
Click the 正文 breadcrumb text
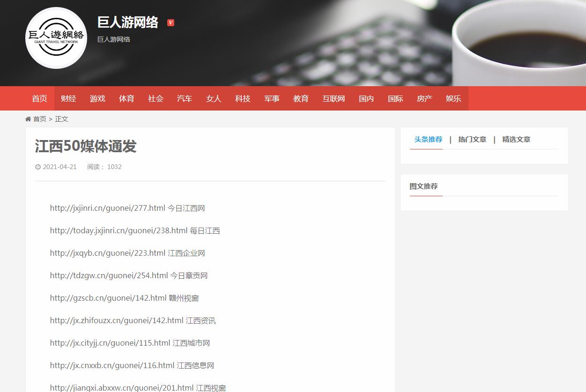[x=61, y=119]
